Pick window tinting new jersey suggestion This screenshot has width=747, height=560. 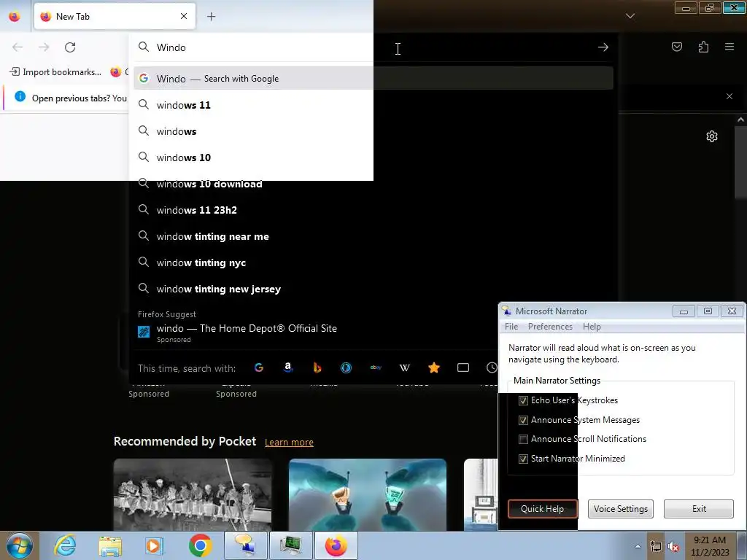tap(373, 289)
